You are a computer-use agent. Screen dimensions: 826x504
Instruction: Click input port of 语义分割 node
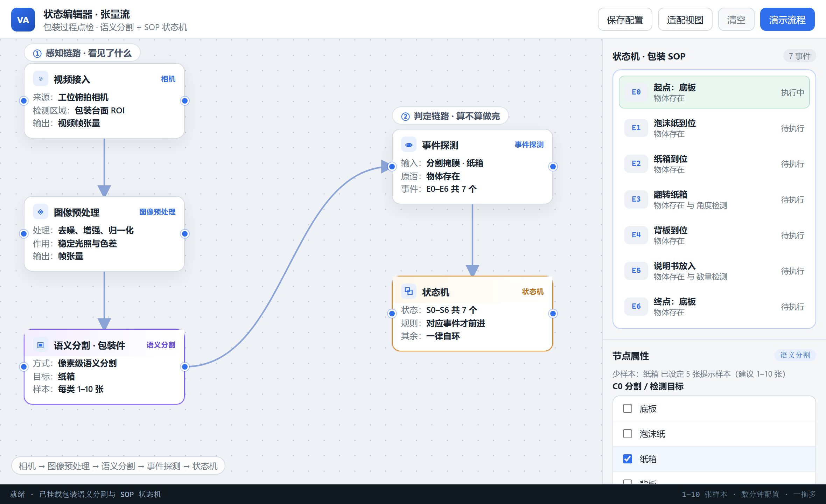[24, 367]
